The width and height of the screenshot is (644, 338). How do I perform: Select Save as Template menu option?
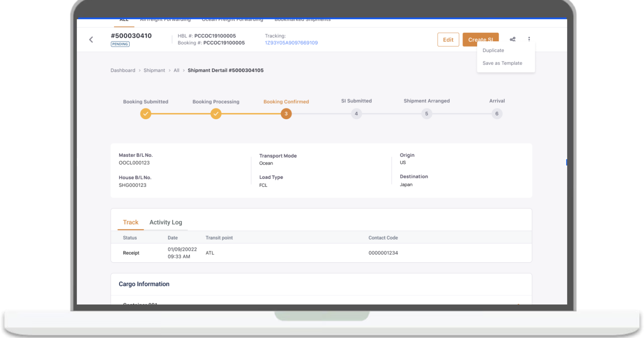[502, 63]
